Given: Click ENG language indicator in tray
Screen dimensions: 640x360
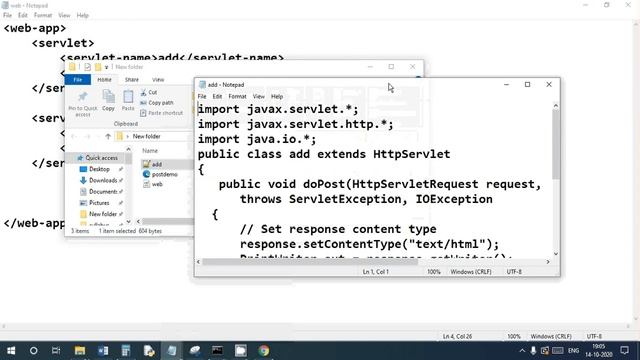Looking at the screenshot, I should coord(573,350).
